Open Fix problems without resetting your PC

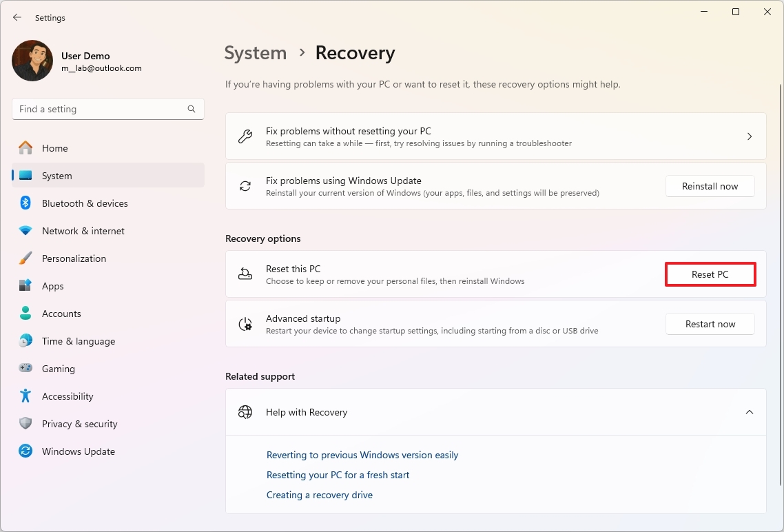click(496, 136)
